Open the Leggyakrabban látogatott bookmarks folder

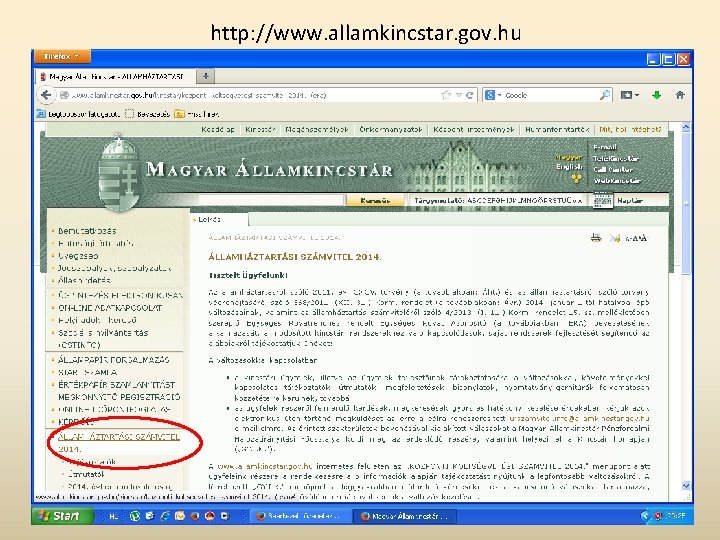[x=79, y=114]
